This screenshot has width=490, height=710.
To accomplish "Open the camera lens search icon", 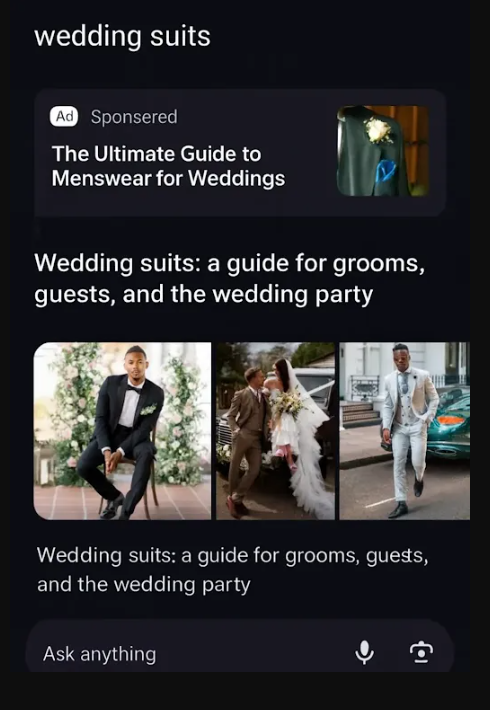I will point(421,652).
